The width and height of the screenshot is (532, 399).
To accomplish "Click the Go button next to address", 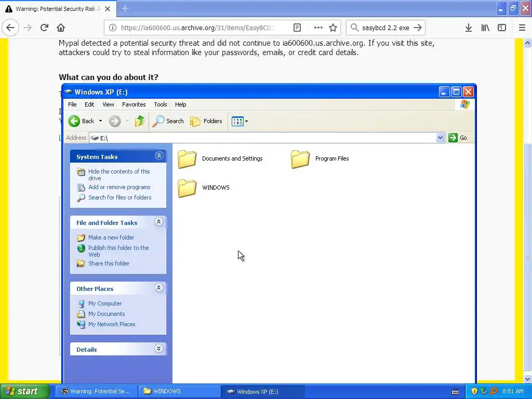I will 458,138.
